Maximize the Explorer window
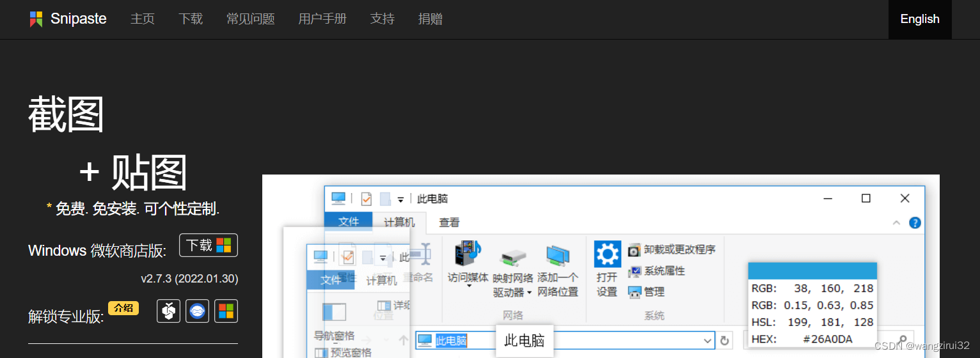The image size is (980, 358). point(866,198)
